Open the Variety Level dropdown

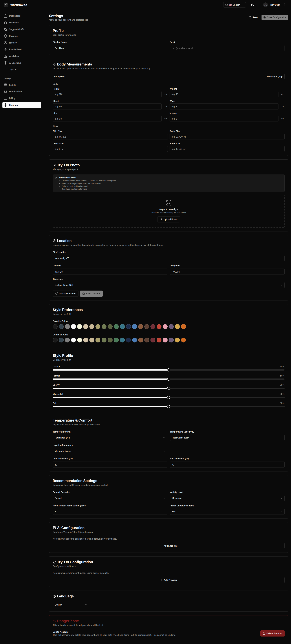226,498
